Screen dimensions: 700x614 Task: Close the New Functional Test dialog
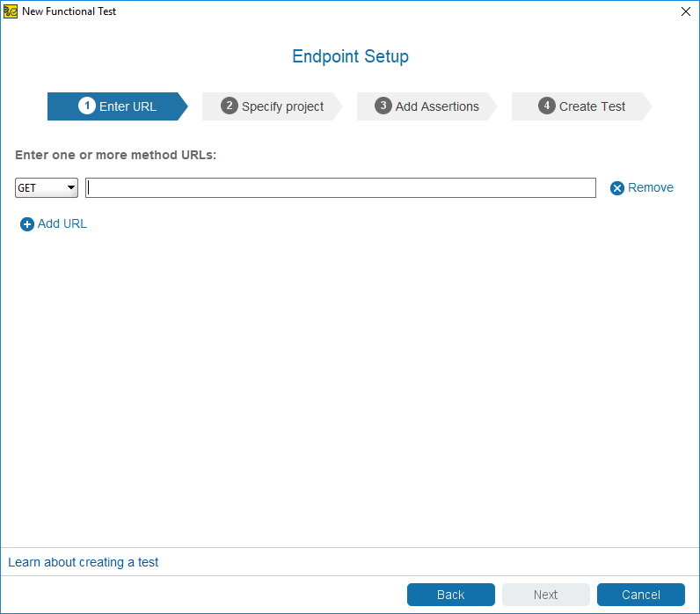coord(686,11)
